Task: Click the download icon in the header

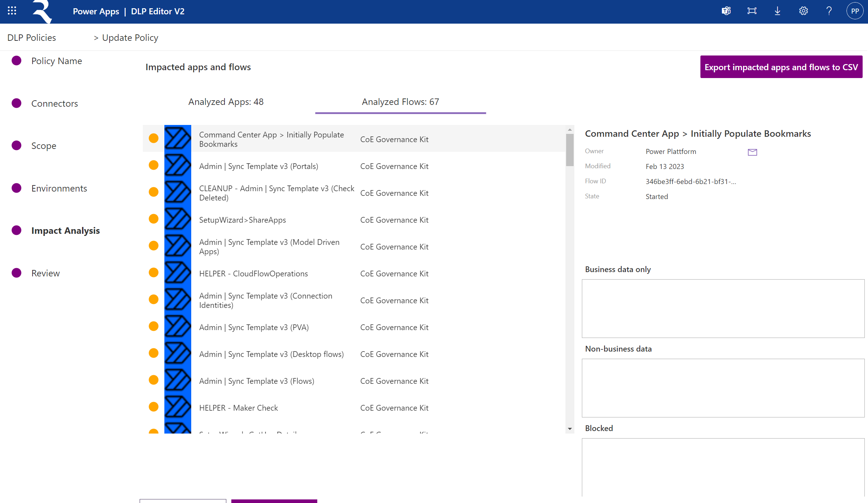Action: point(777,11)
